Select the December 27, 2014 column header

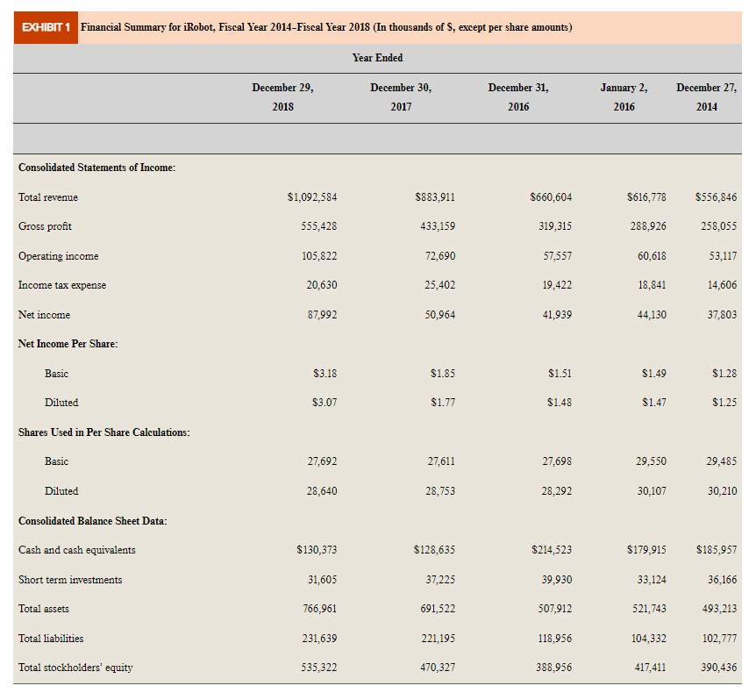tap(707, 96)
